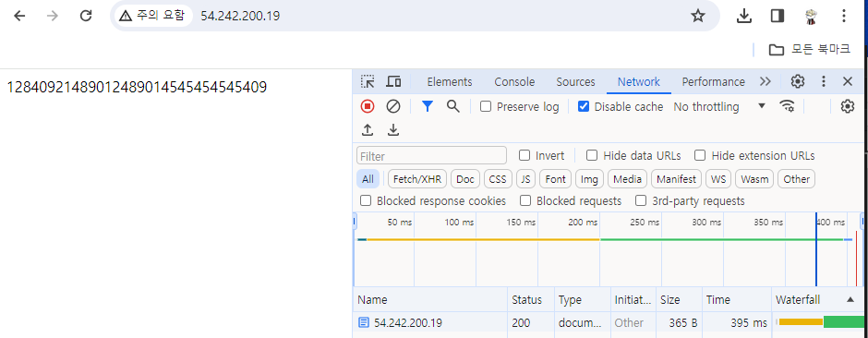Open Network panel settings gear
Image resolution: width=868 pixels, height=338 pixels.
click(848, 106)
